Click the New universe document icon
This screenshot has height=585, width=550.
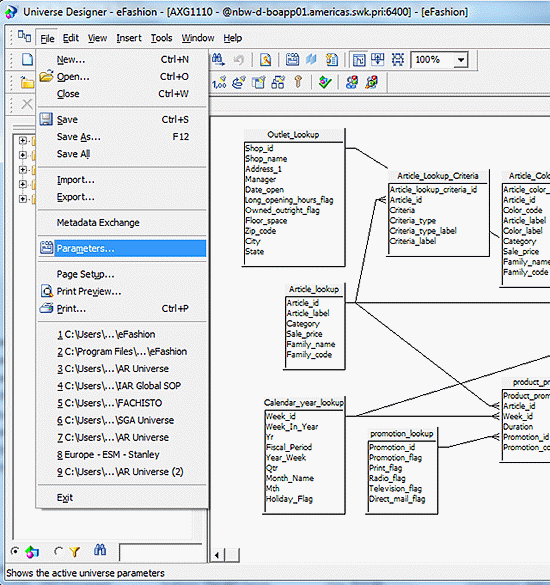tap(27, 59)
